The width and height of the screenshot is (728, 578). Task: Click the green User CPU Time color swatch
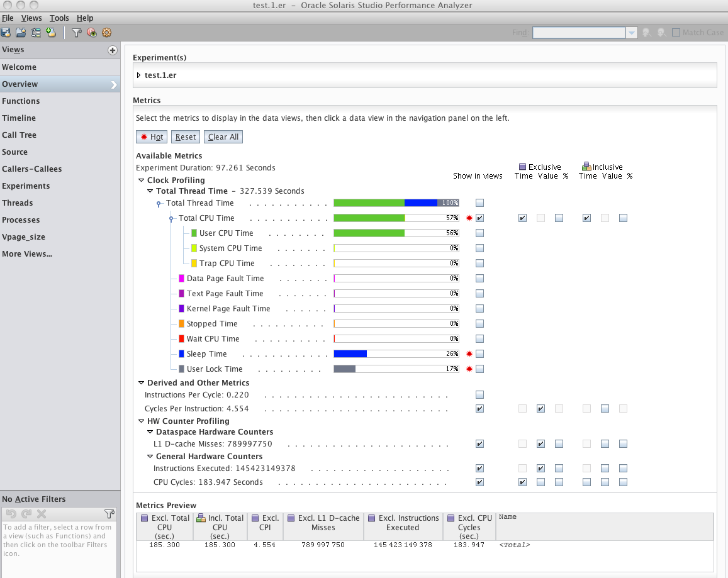coord(194,233)
